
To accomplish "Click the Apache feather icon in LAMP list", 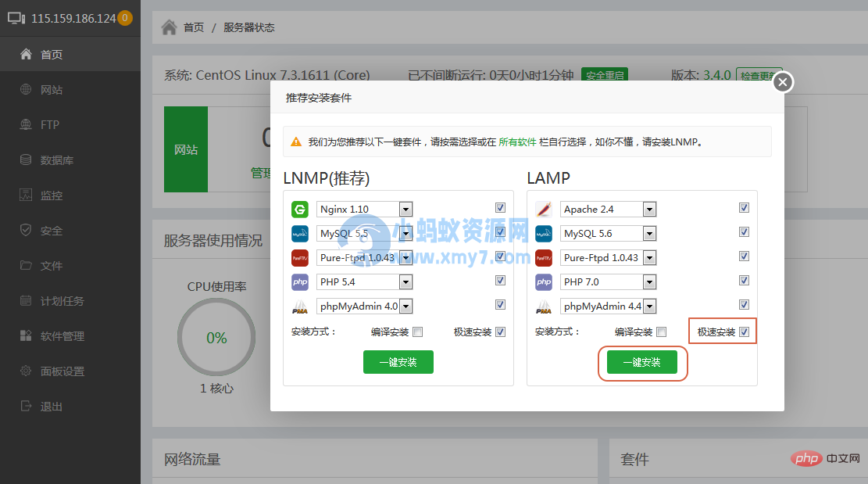I will pyautogui.click(x=544, y=210).
